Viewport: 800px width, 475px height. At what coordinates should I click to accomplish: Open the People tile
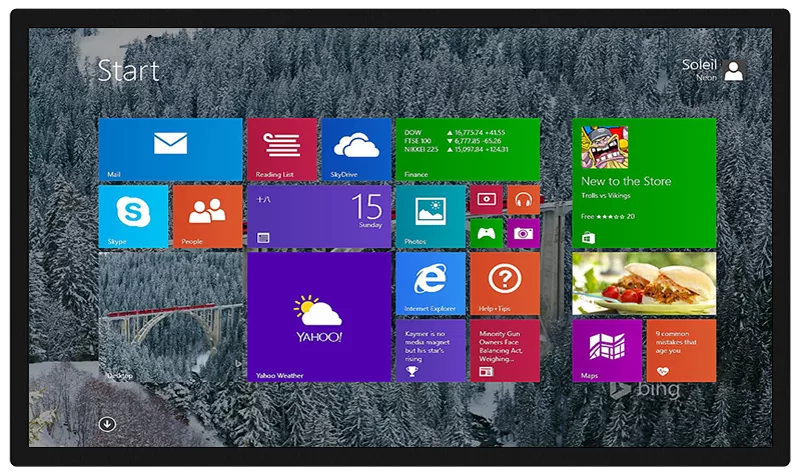tap(207, 216)
